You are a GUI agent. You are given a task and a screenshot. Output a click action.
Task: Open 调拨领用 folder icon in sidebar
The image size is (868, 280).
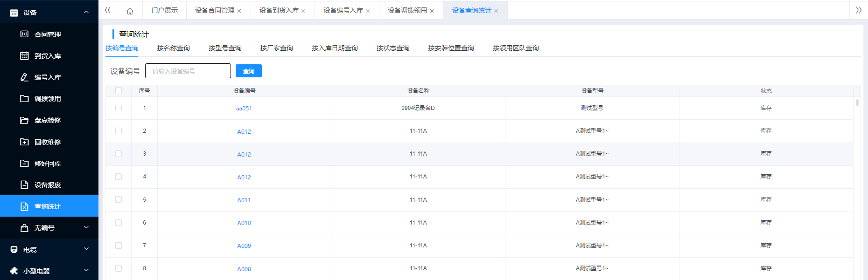click(24, 99)
